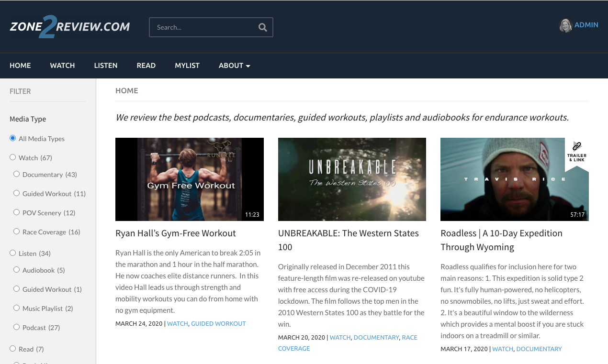Click the MARCH 20, 2020 date text
Viewport: 608px width, 364px height.
[x=302, y=338]
